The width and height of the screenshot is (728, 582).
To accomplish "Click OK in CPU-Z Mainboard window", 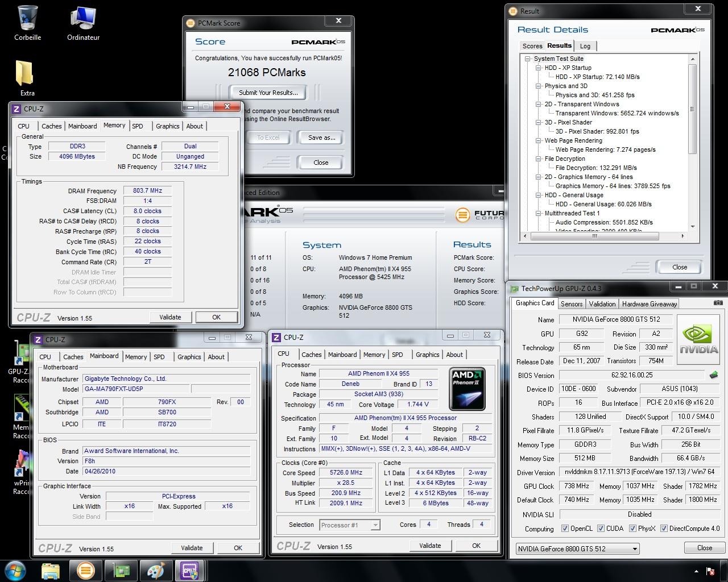I will (238, 548).
